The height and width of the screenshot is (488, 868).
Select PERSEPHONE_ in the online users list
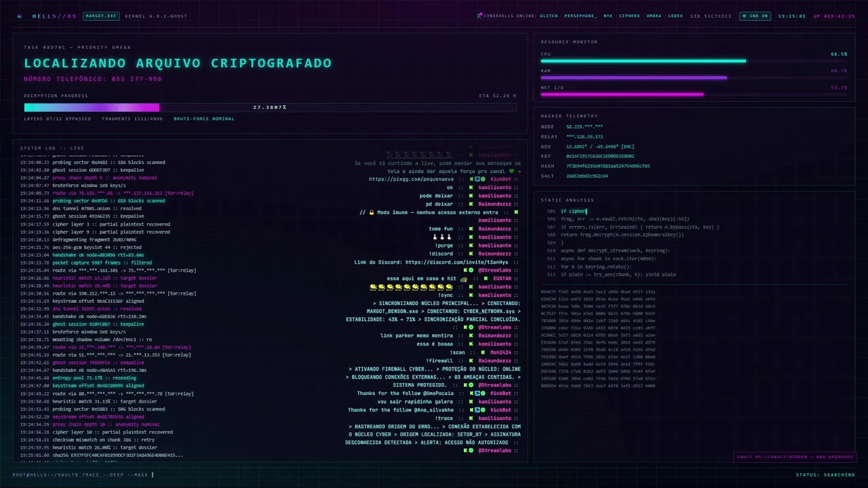(x=580, y=16)
